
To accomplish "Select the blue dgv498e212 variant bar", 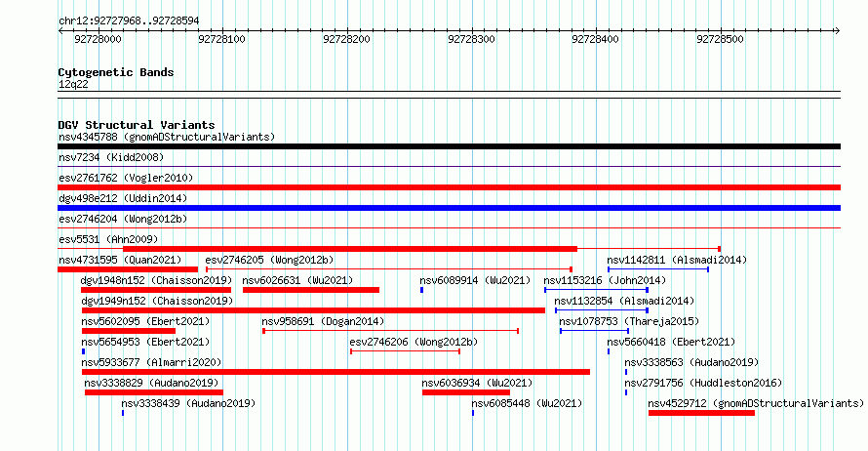I will [x=449, y=208].
